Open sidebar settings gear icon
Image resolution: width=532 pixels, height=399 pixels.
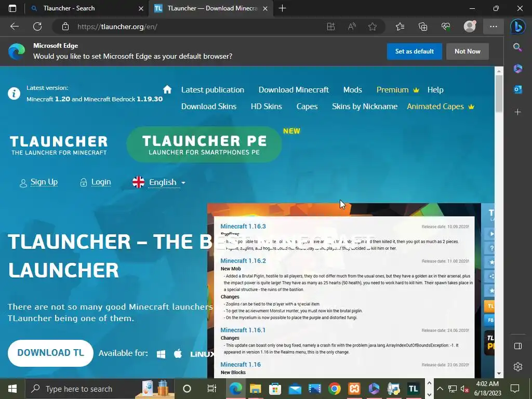point(518,367)
